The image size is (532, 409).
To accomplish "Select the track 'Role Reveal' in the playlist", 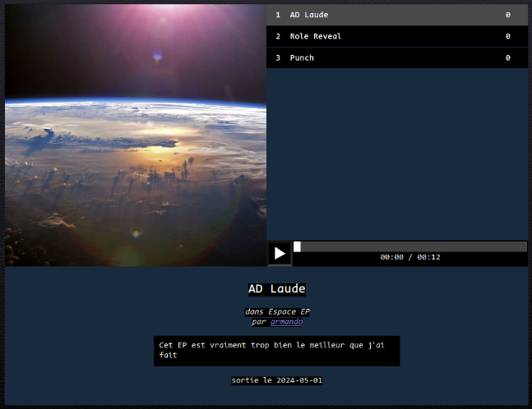I will (x=316, y=36).
